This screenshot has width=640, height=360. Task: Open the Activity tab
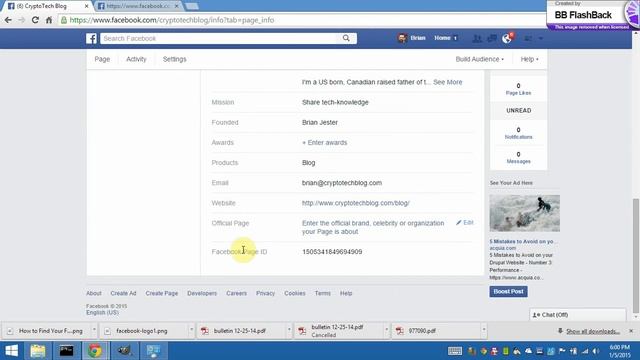pos(136,59)
